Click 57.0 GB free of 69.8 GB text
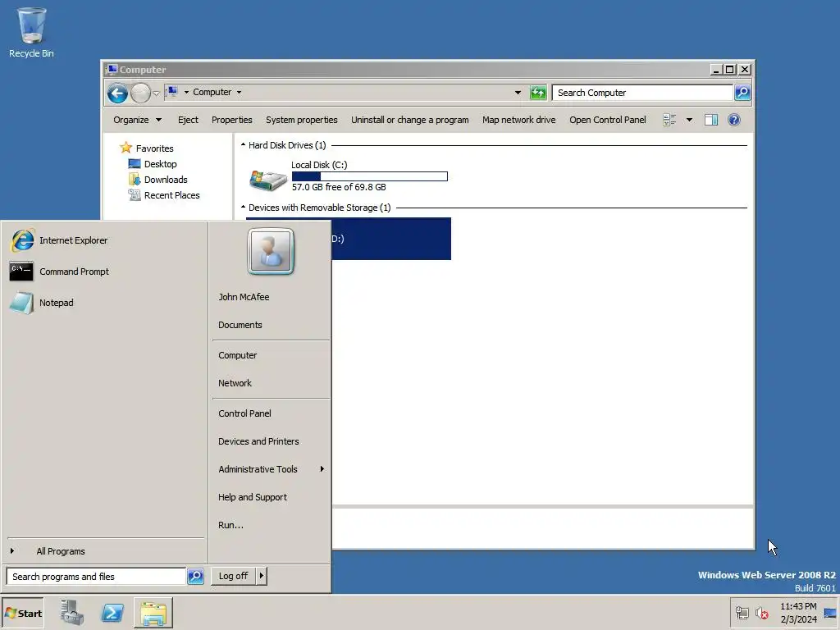This screenshot has height=630, width=840. coord(339,187)
